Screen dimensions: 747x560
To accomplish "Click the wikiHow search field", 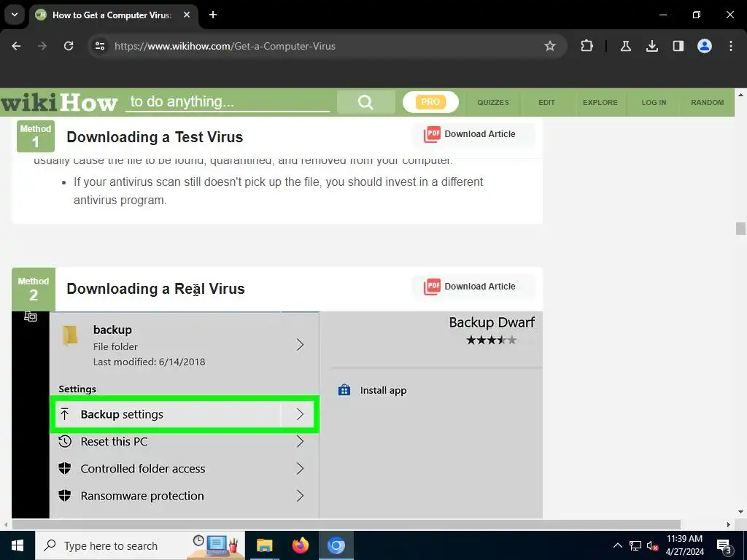I will [x=228, y=102].
